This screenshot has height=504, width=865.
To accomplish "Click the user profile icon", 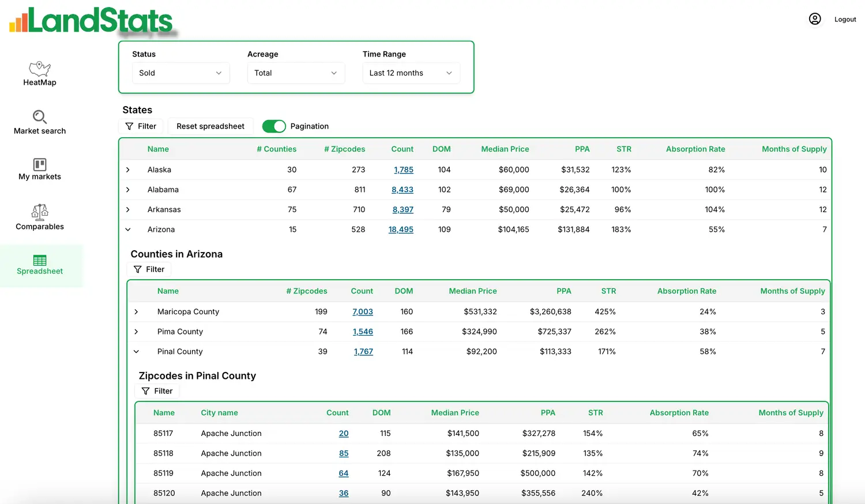I will (x=815, y=19).
